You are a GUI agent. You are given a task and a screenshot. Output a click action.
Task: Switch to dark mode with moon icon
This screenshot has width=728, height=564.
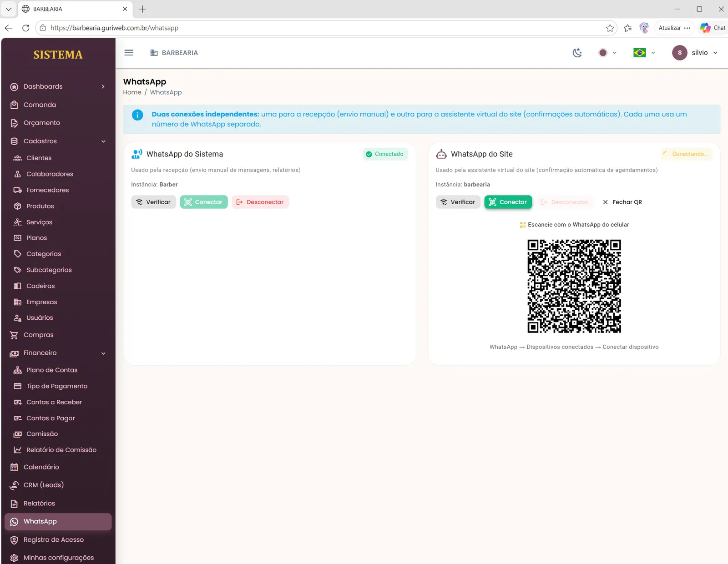[x=577, y=53]
